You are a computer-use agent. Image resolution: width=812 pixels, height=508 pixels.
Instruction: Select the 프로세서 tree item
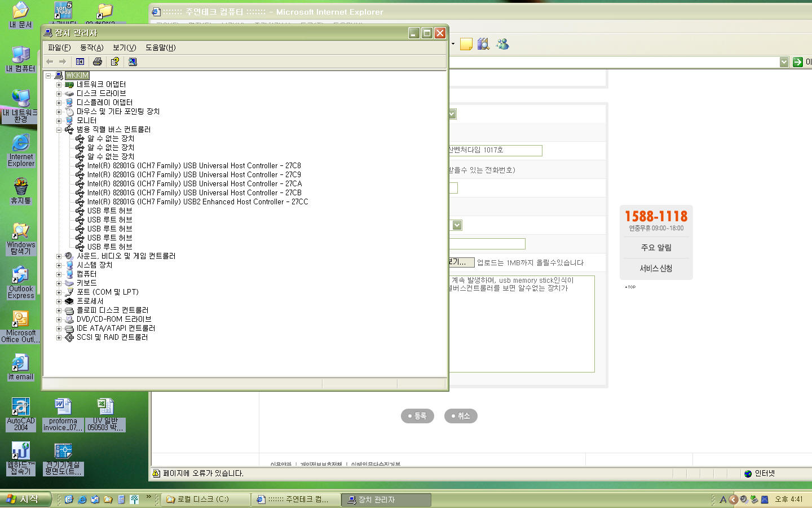[x=90, y=301]
